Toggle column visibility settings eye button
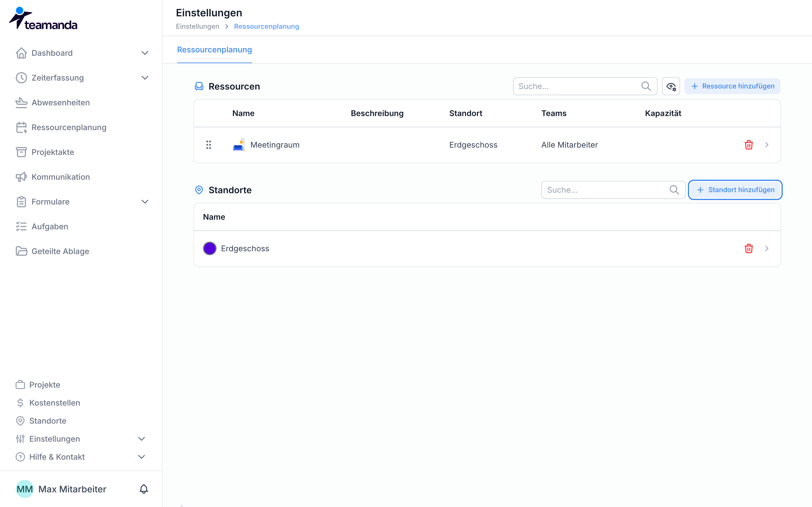The width and height of the screenshot is (812, 507). coord(671,86)
